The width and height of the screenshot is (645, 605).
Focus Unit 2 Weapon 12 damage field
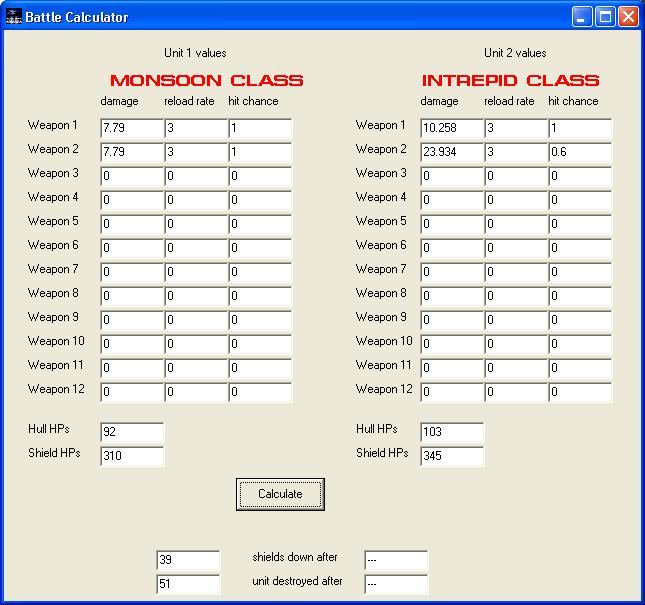coord(452,392)
